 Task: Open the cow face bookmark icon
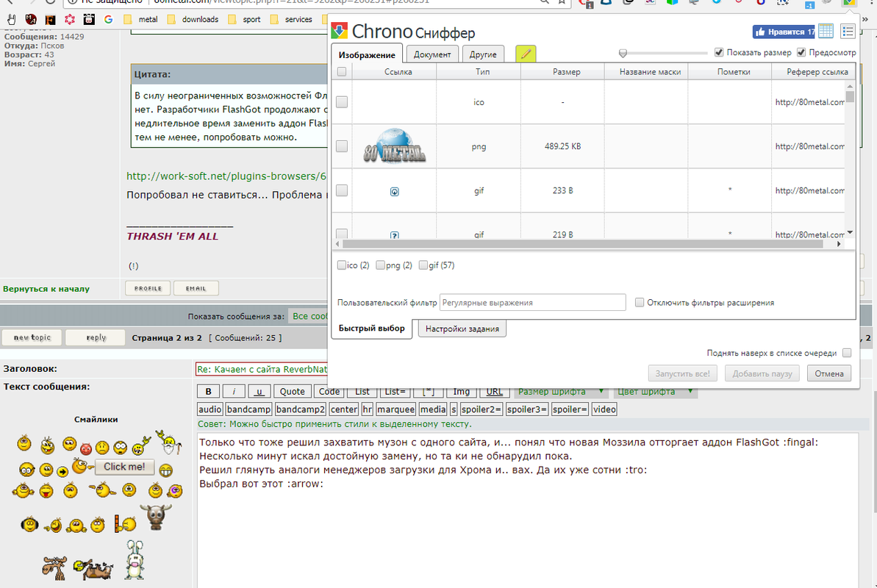89,19
